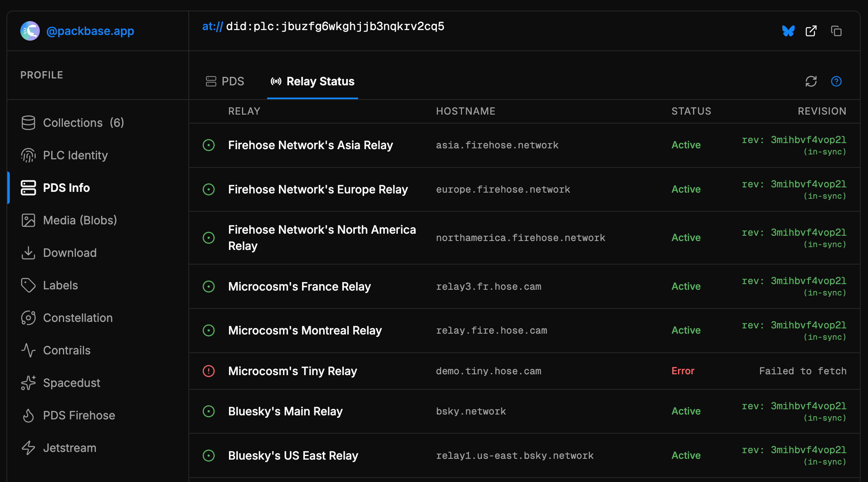Click the Error status of Tiny Relay
This screenshot has height=482, width=868.
click(x=683, y=371)
